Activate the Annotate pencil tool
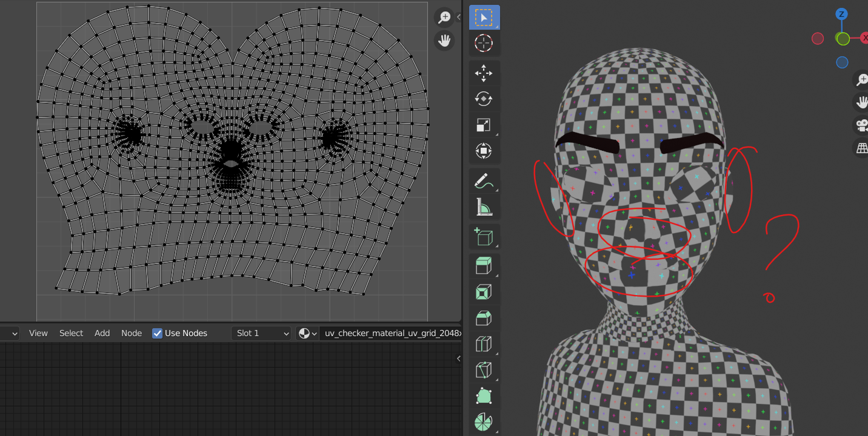 pyautogui.click(x=484, y=180)
